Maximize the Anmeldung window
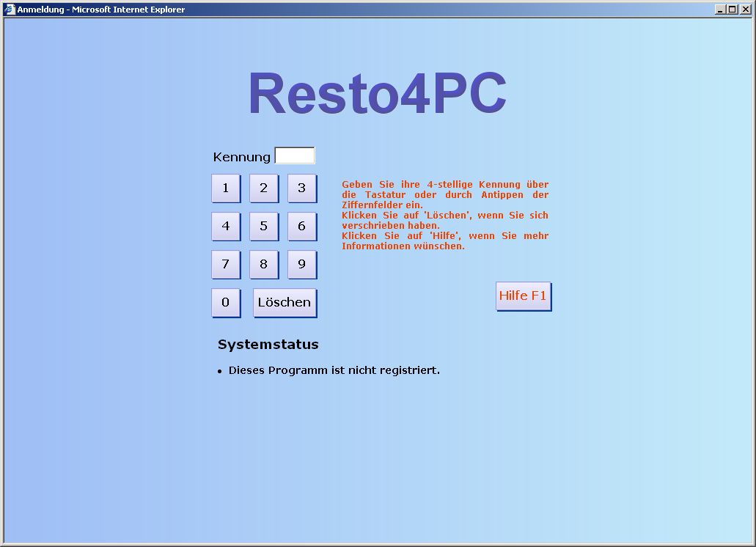Viewport: 756px width, 547px height. pyautogui.click(x=733, y=10)
